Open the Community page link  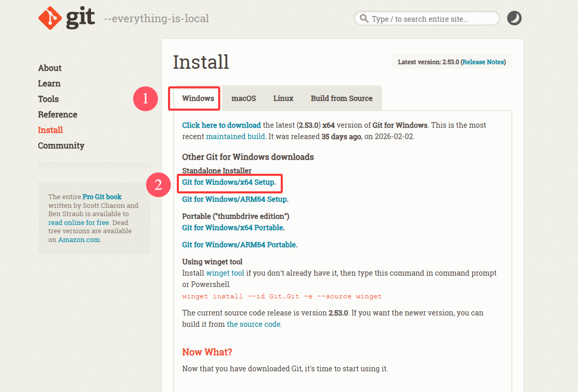[61, 145]
